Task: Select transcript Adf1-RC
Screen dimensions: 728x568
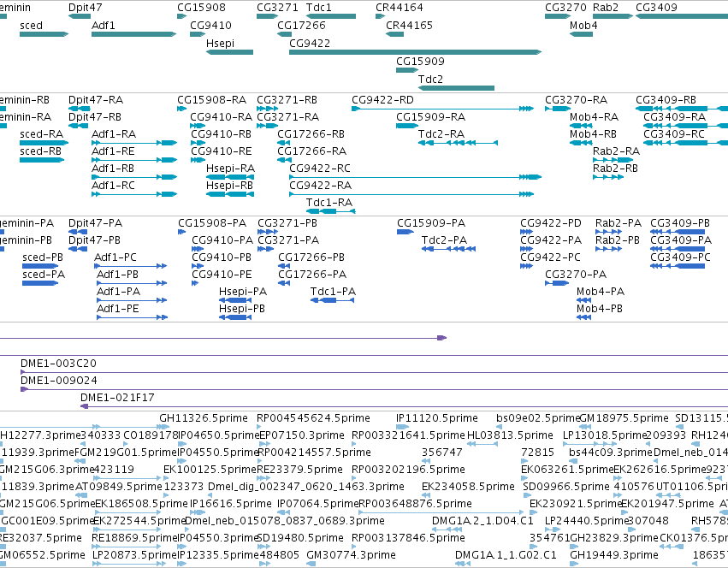Action: pos(134,194)
